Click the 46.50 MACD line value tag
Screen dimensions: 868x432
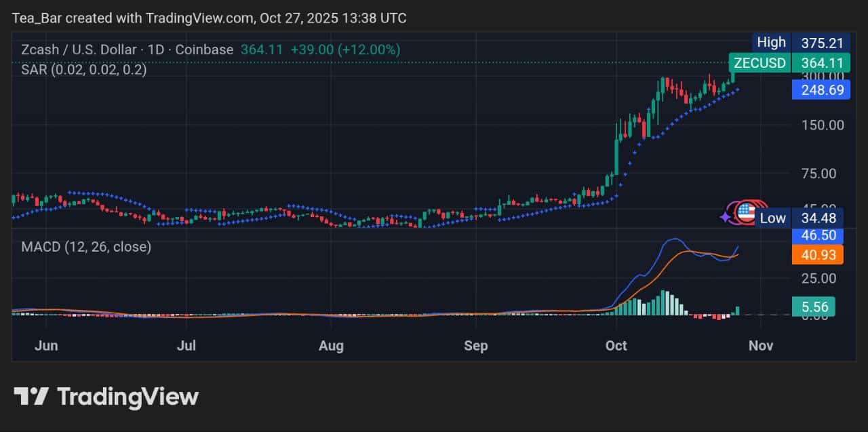(818, 235)
